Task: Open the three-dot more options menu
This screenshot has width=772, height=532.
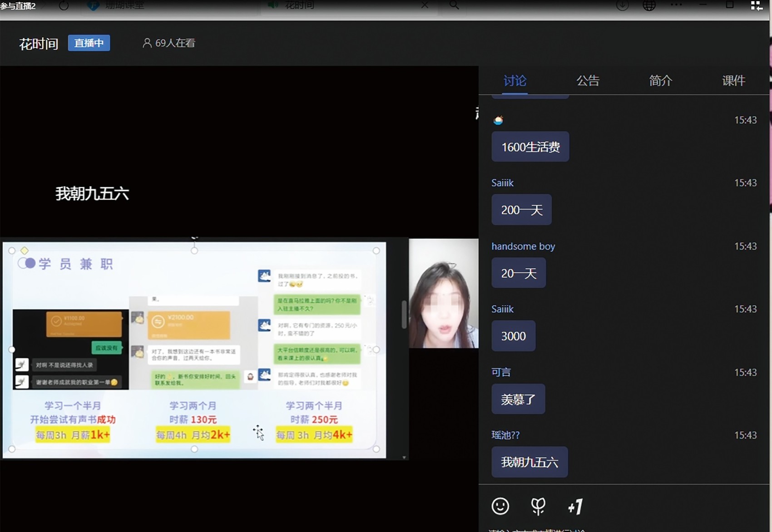Action: pyautogui.click(x=676, y=5)
